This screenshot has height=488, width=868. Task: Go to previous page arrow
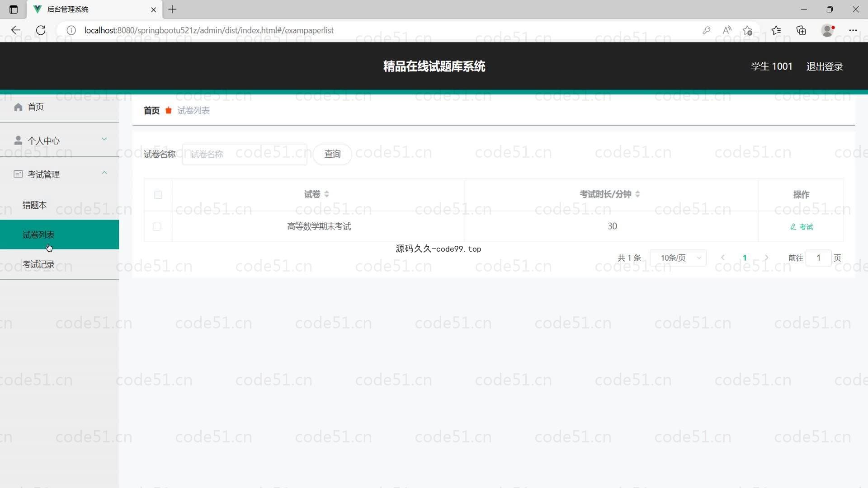point(723,258)
